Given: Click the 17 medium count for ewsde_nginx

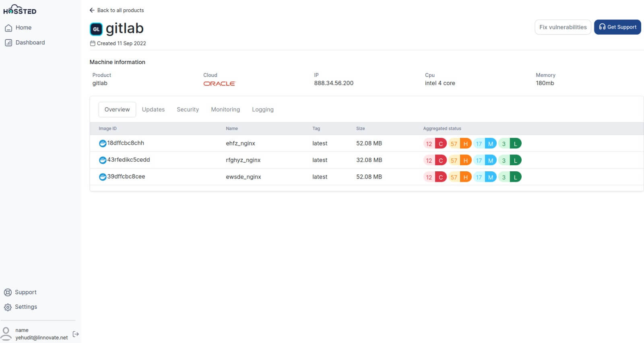Looking at the screenshot, I should click(x=479, y=177).
